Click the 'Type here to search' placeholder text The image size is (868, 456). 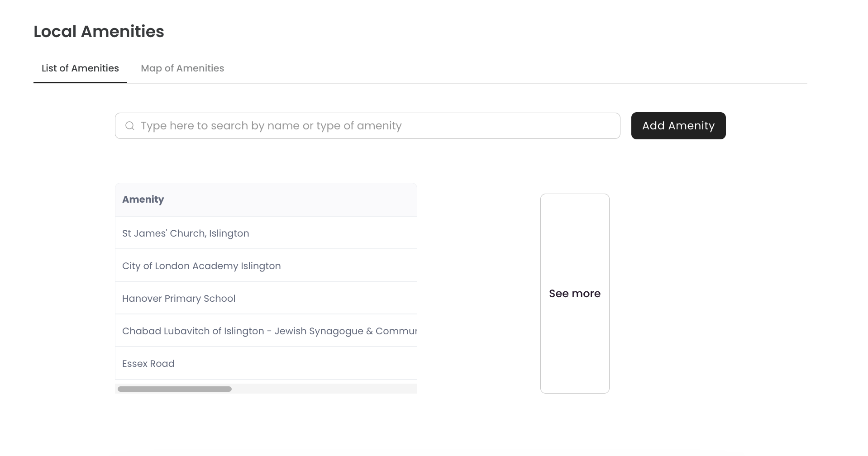point(271,126)
